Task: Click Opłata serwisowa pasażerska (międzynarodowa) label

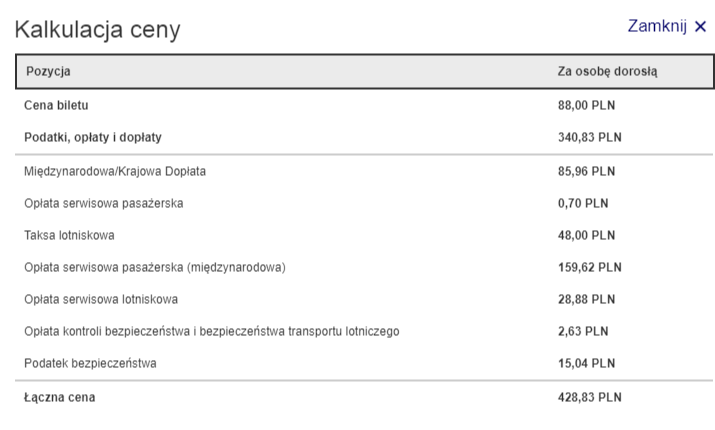Action: tap(155, 267)
